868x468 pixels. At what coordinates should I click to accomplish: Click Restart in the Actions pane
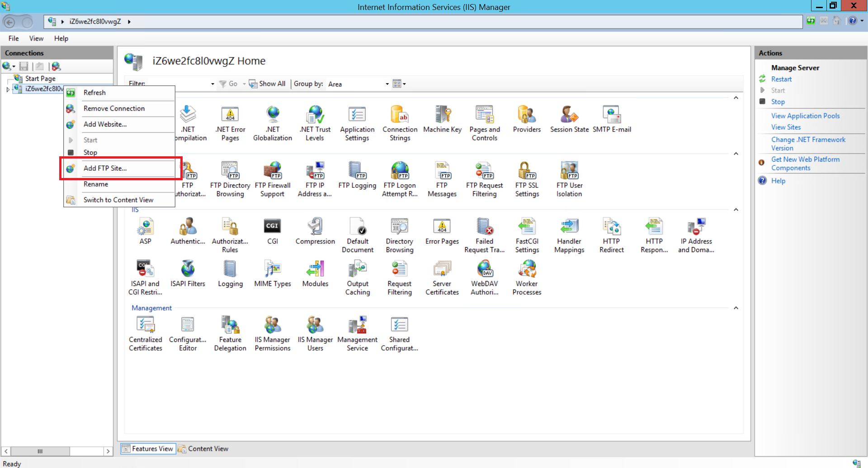click(781, 79)
